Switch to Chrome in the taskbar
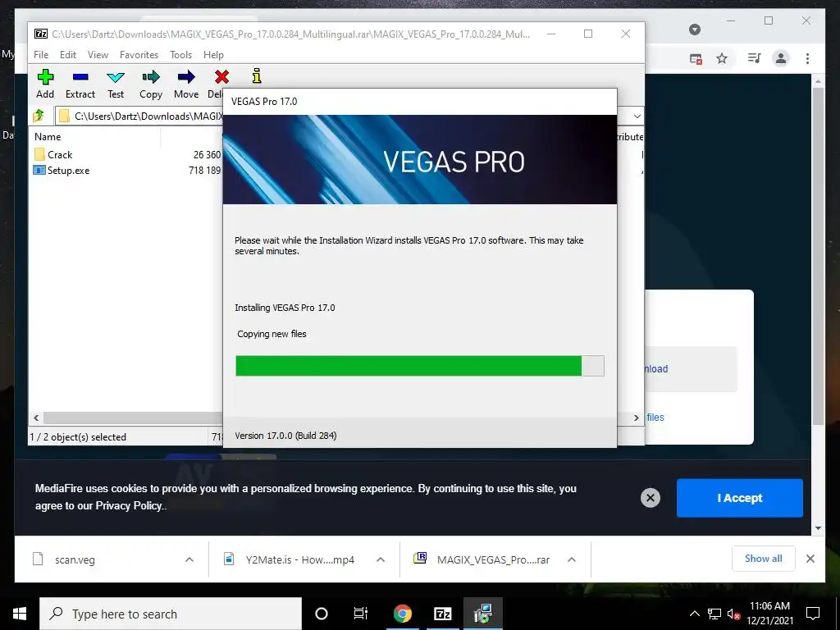Viewport: 840px width, 630px height. (402, 614)
